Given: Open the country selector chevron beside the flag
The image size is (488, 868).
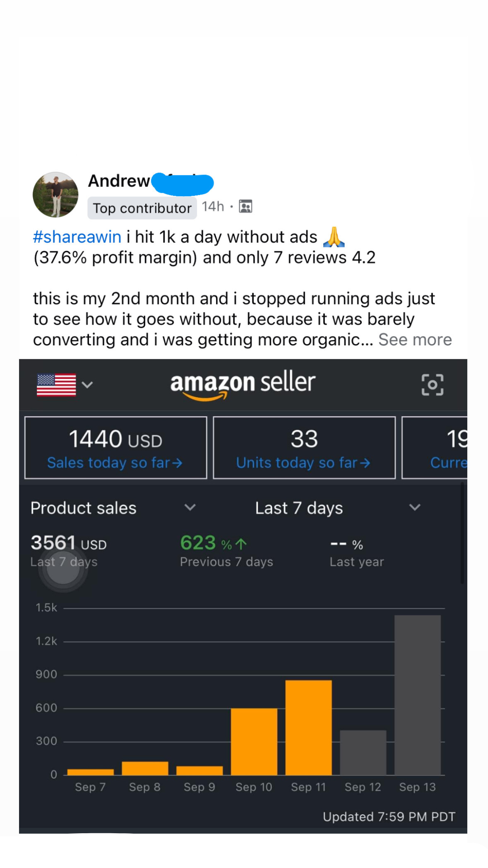Looking at the screenshot, I should click(x=88, y=385).
